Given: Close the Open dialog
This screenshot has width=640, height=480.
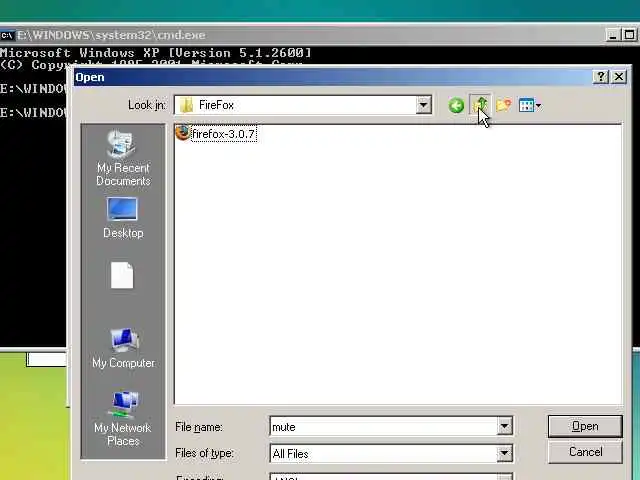Looking at the screenshot, I should click(x=619, y=77).
